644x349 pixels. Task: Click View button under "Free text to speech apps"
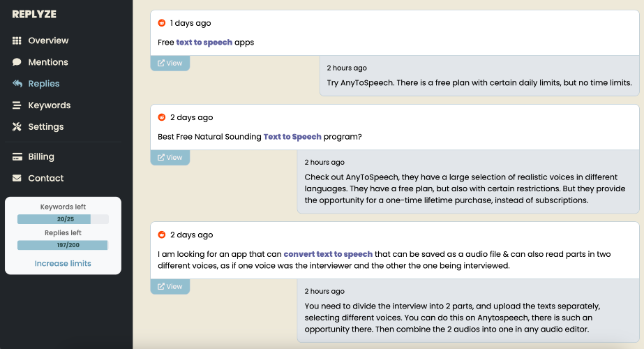(170, 63)
